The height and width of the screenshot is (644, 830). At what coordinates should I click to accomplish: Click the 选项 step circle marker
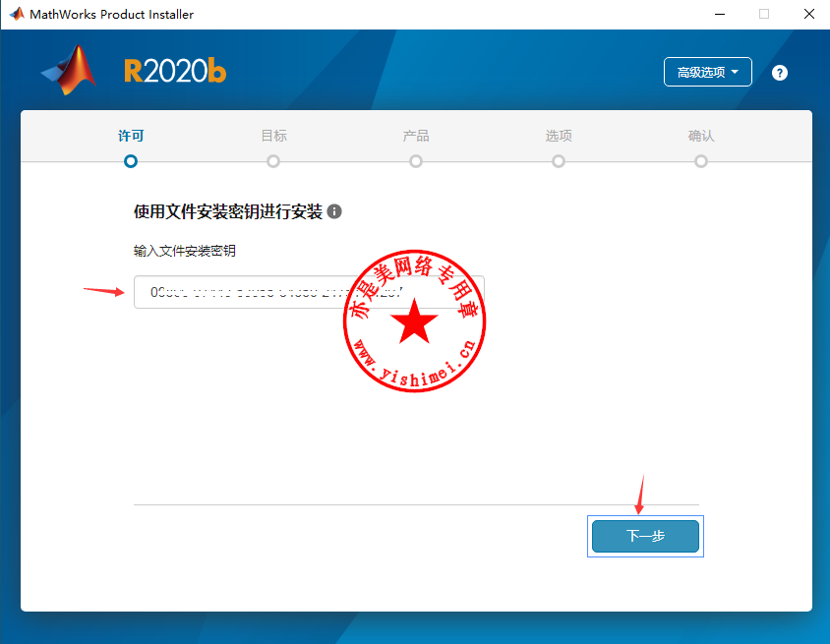pyautogui.click(x=559, y=161)
